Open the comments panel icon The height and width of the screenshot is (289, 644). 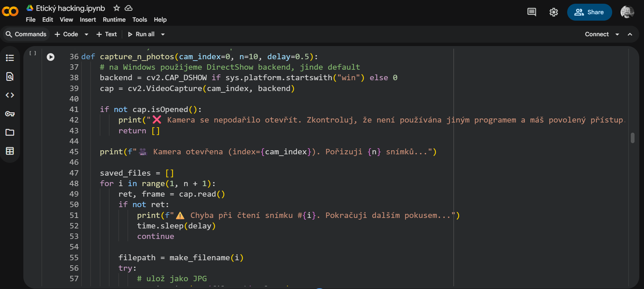click(532, 12)
